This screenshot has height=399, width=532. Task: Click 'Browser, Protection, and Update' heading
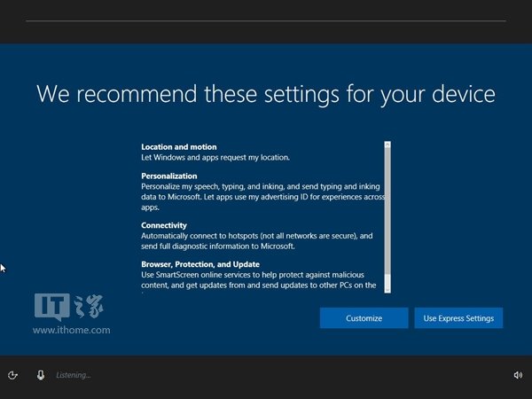coord(200,264)
